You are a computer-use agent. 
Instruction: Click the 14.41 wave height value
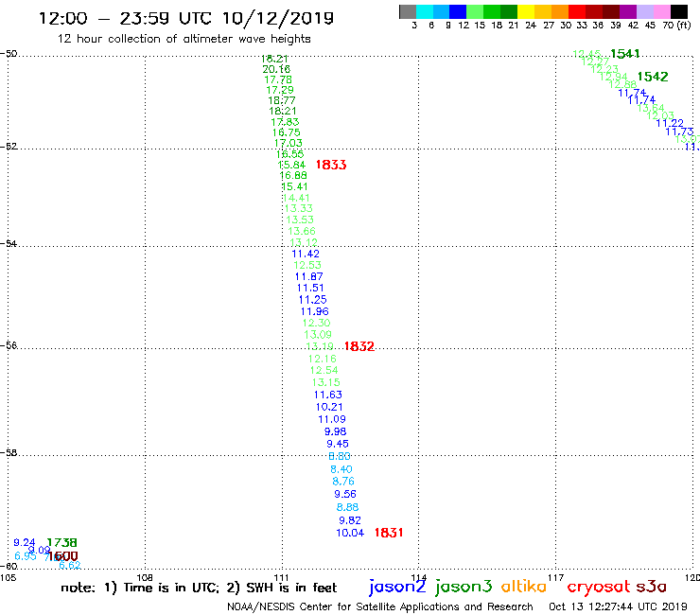click(296, 198)
